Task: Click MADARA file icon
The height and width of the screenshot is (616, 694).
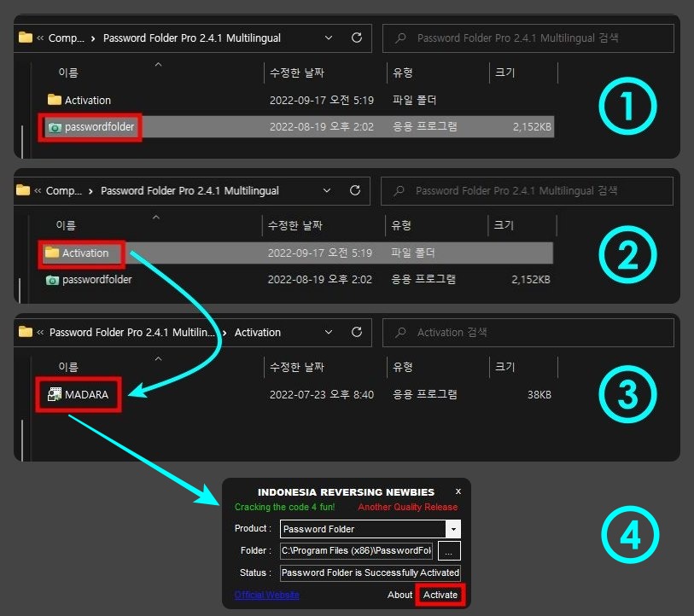Action: point(54,394)
